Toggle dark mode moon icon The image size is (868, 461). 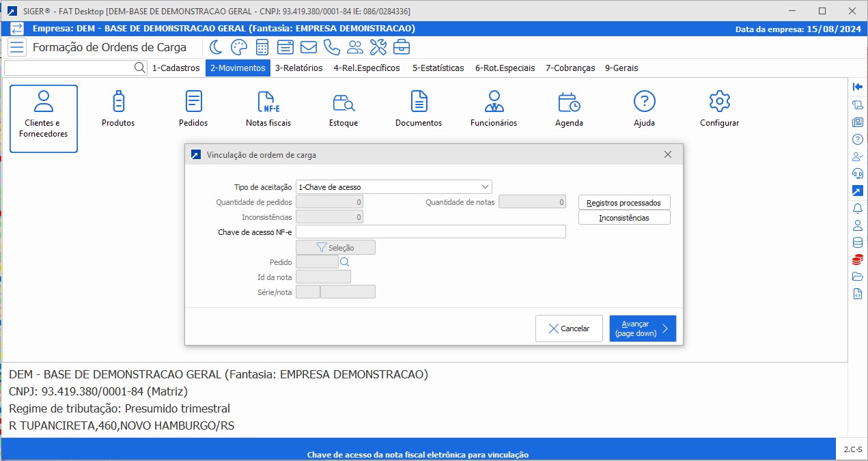tap(216, 47)
